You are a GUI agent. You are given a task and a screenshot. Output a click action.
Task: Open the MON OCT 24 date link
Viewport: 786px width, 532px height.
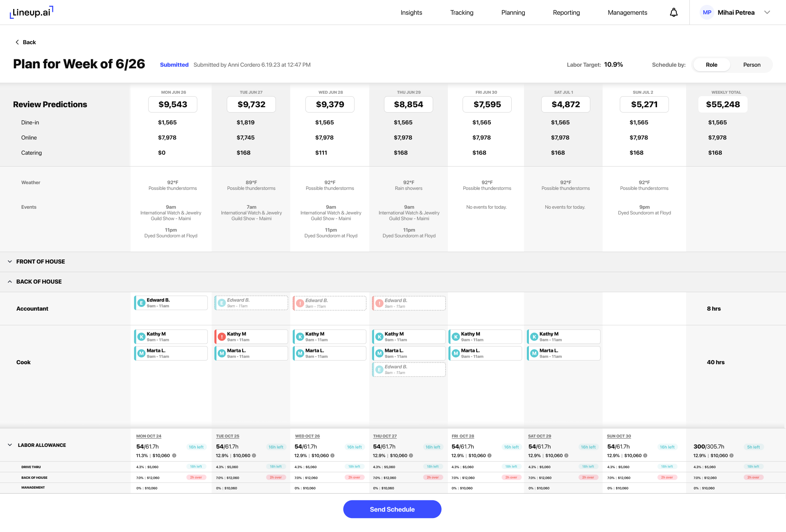tap(149, 436)
